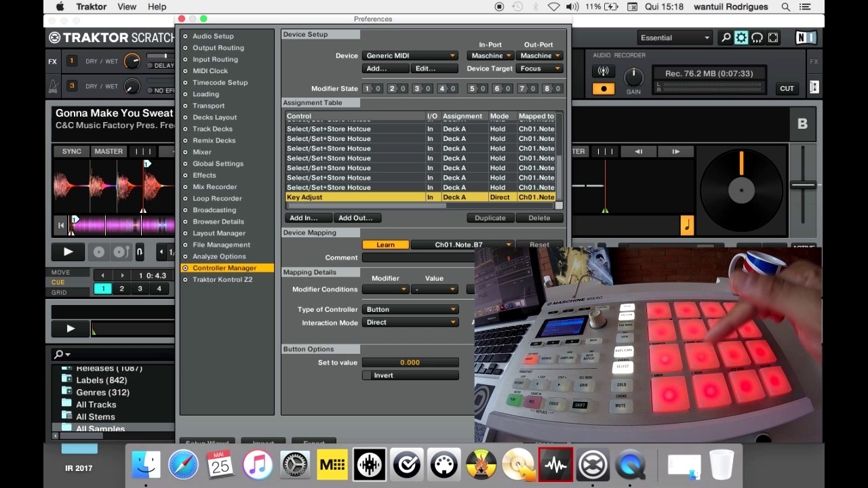Click tempo bend forward arrow on deck B

point(675,152)
